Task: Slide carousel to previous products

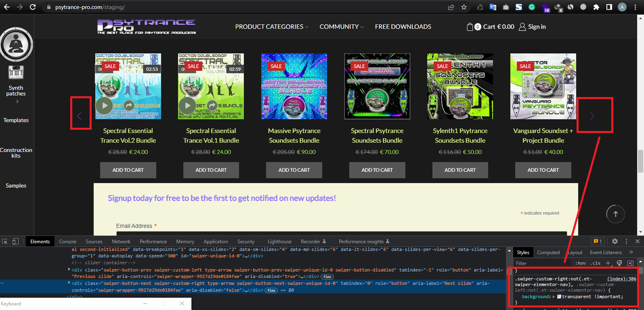Action: pos(79,116)
